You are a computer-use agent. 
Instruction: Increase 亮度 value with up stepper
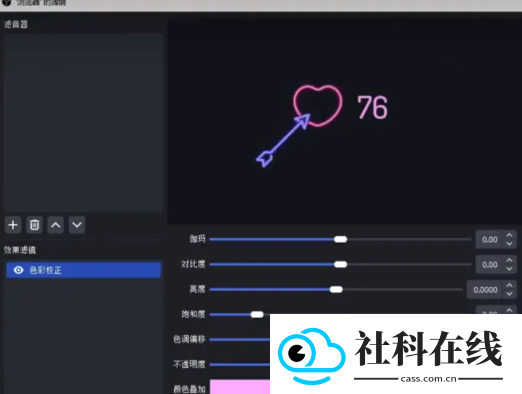pos(509,285)
